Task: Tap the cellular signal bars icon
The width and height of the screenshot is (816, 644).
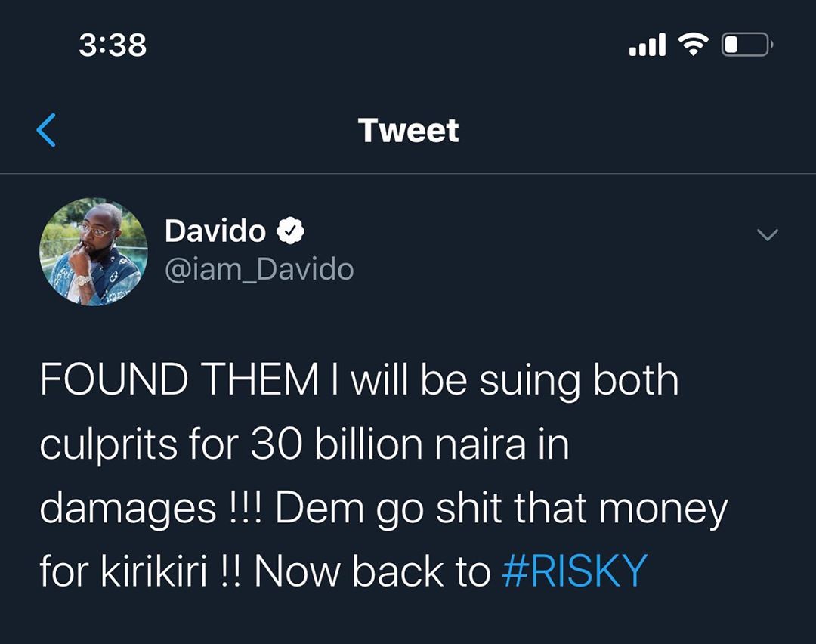Action: 648,45
